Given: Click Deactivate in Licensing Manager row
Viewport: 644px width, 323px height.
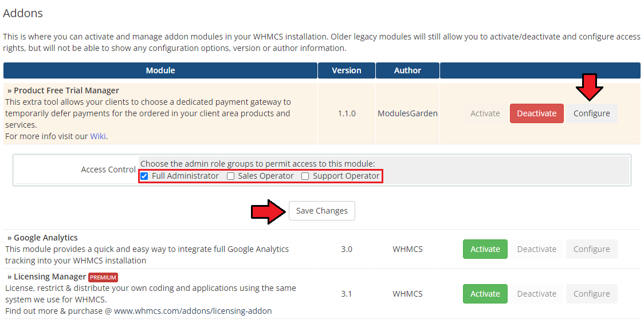Looking at the screenshot, I should click(x=536, y=294).
